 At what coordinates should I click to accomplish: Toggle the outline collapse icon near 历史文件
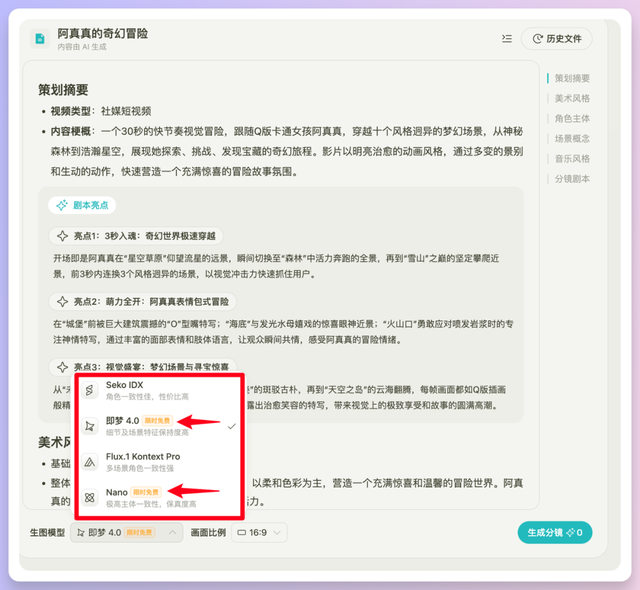click(507, 39)
